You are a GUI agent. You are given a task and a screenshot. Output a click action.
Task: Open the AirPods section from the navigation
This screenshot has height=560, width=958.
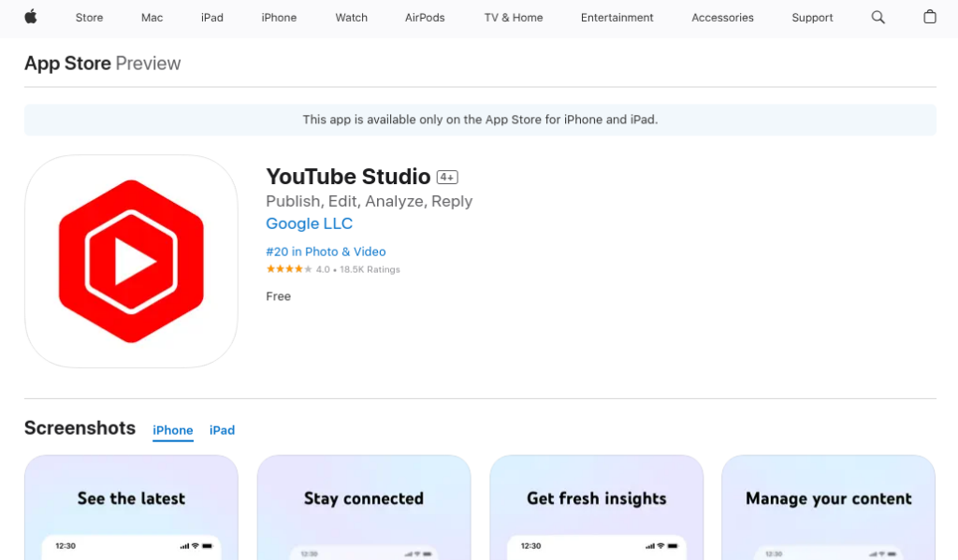424,17
